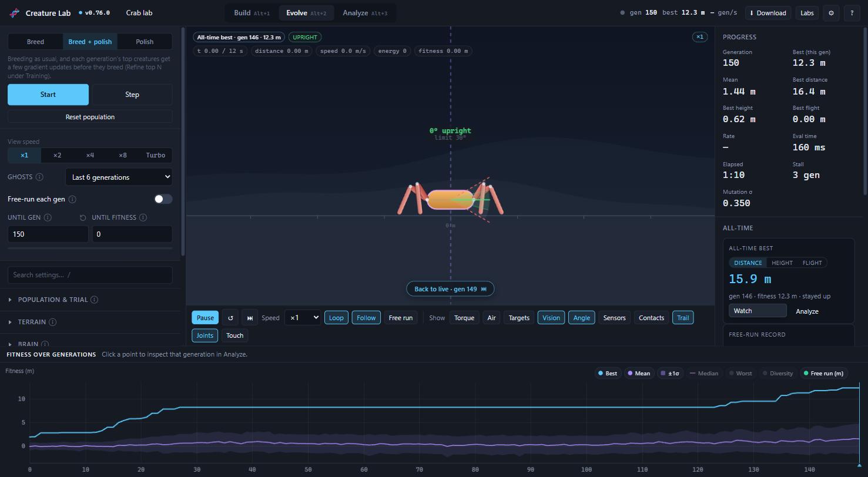Select the ×4 view speed segment
868x477 pixels.
[90, 155]
